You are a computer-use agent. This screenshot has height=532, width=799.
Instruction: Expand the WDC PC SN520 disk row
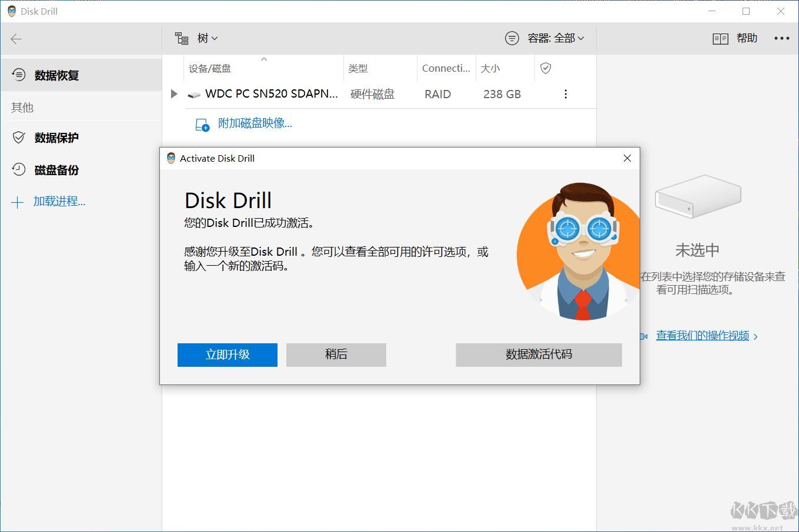pyautogui.click(x=173, y=93)
